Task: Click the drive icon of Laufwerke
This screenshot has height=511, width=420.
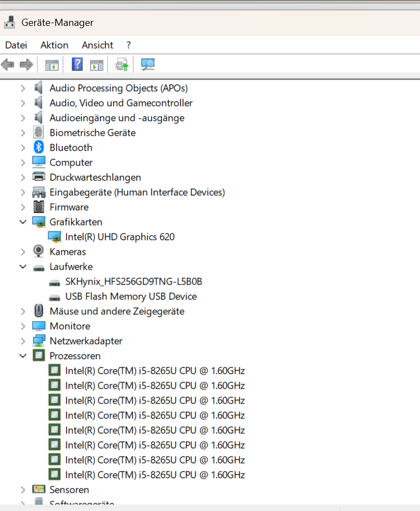Action: pos(39,268)
